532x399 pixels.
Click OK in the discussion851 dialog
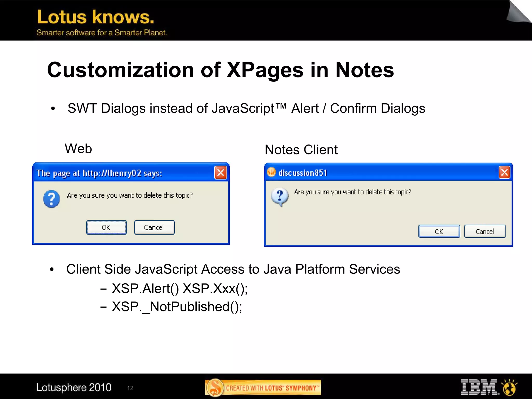[439, 231]
